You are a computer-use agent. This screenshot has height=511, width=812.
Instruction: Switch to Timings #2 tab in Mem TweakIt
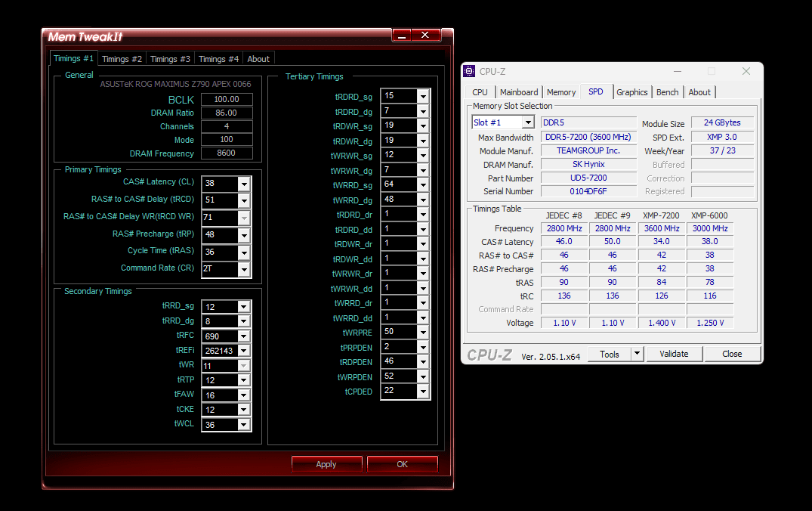click(x=122, y=59)
